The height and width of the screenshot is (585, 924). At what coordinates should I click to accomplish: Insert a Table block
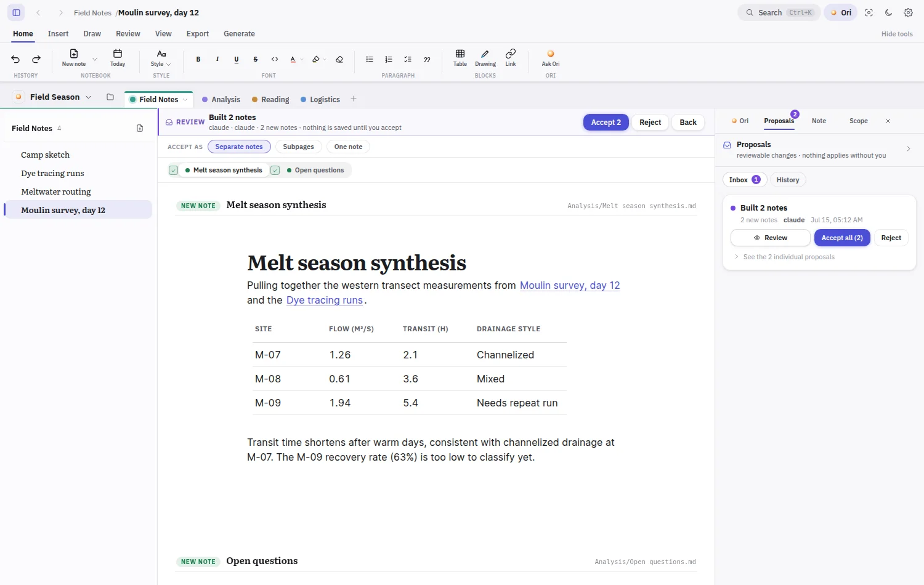(460, 58)
